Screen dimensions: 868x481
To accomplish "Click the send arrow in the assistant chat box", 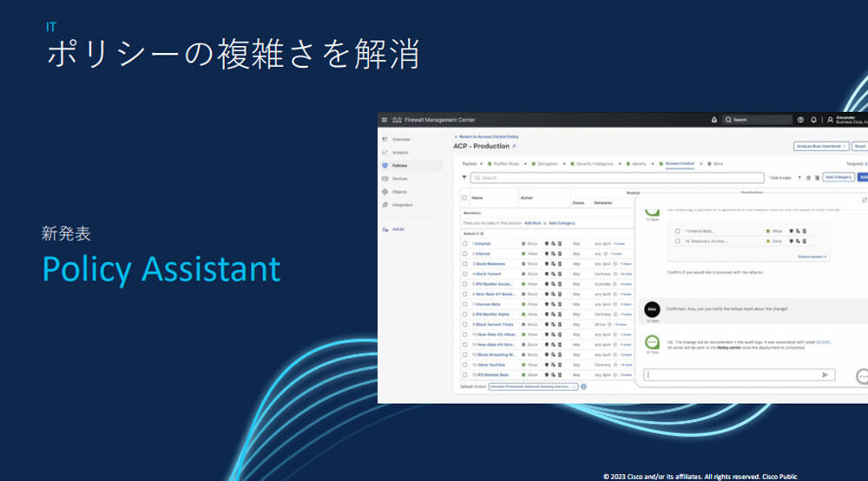I will [x=825, y=375].
